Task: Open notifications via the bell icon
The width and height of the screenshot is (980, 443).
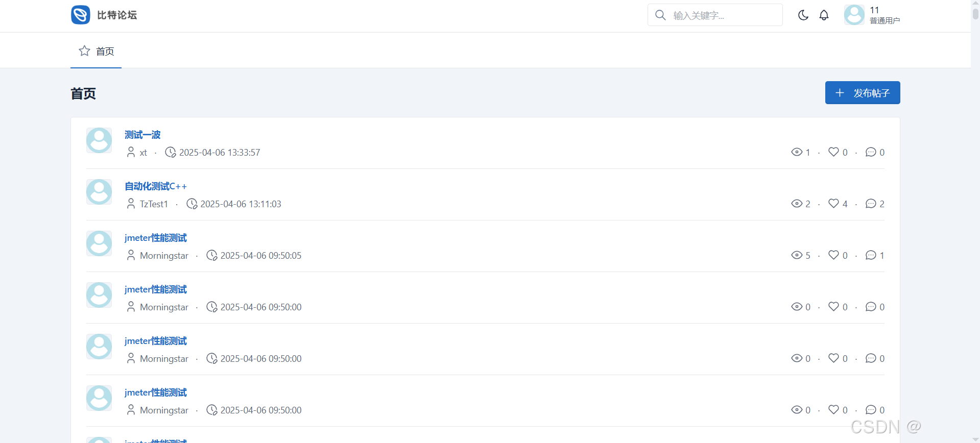Action: tap(824, 15)
